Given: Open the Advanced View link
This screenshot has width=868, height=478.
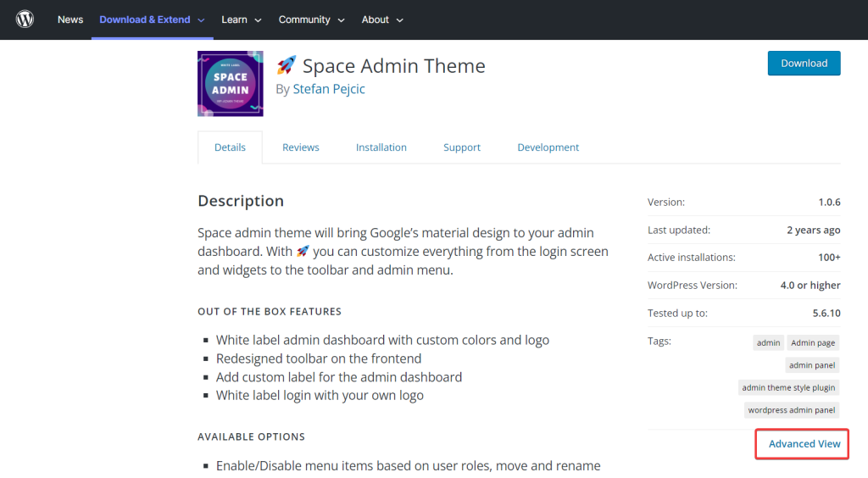Looking at the screenshot, I should 804,444.
